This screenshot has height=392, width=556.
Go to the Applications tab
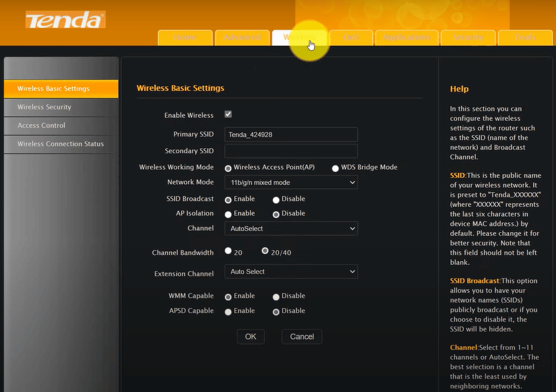406,38
